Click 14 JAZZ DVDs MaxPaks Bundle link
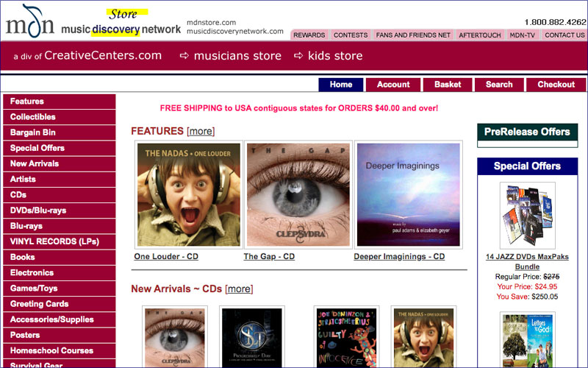Viewport: 588px width, 368px height. 527,262
